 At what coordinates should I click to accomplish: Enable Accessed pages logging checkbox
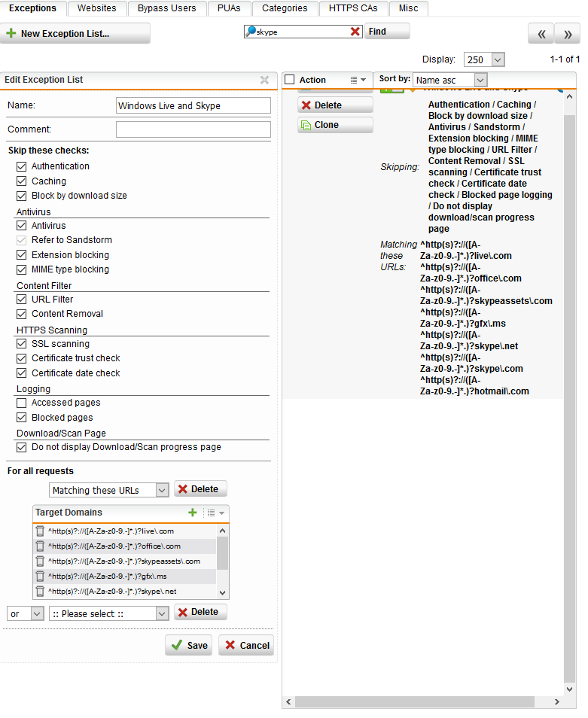coord(22,403)
